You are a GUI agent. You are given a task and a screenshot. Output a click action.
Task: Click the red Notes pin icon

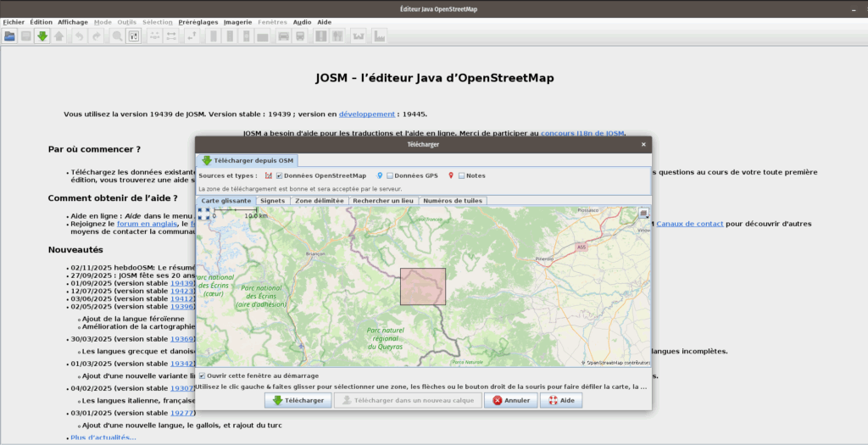(x=451, y=175)
